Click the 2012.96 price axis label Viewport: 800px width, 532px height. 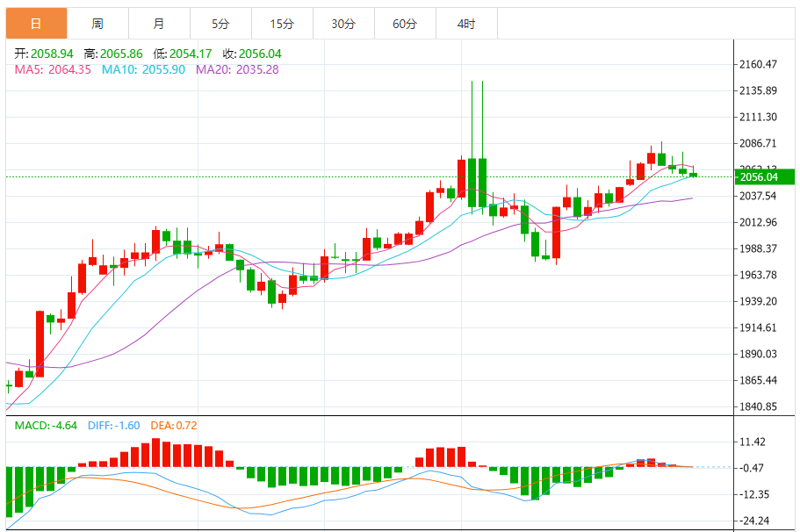758,222
